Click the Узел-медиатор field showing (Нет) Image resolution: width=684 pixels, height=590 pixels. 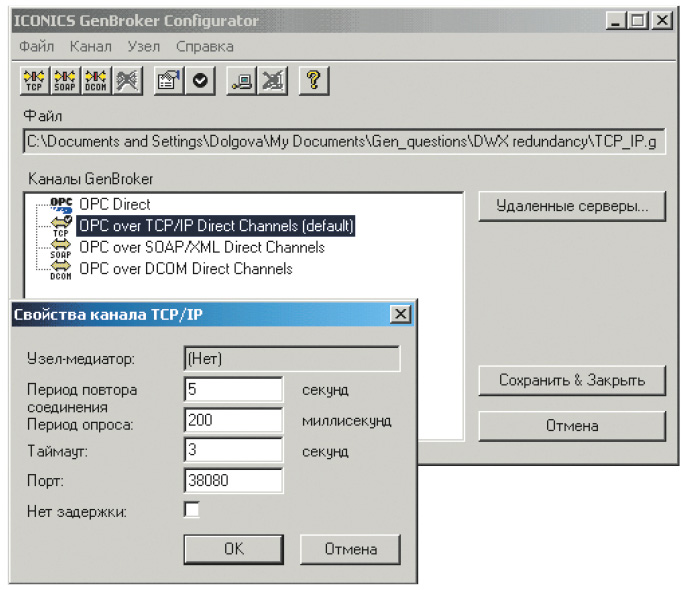tap(292, 359)
